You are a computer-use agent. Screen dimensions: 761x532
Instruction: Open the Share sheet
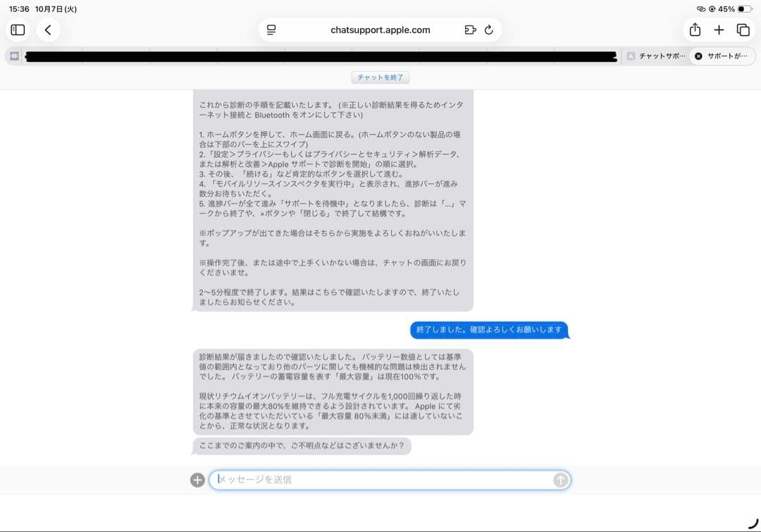[x=695, y=30]
